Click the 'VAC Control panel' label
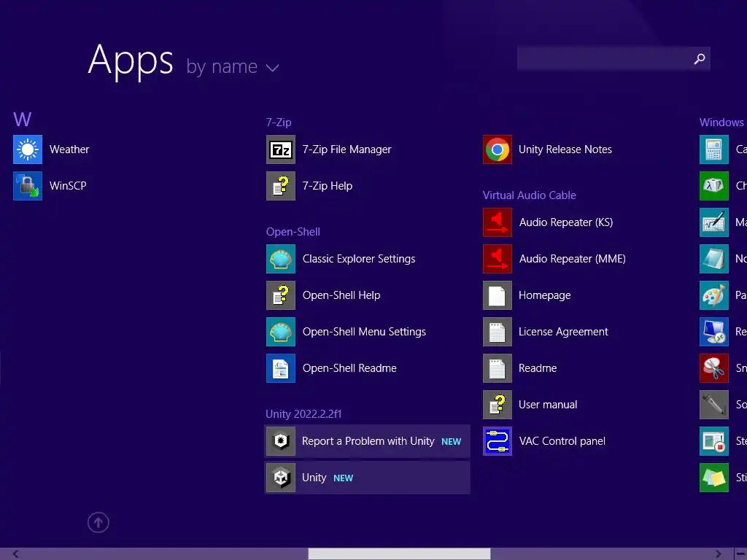This screenshot has width=747, height=560. click(562, 441)
